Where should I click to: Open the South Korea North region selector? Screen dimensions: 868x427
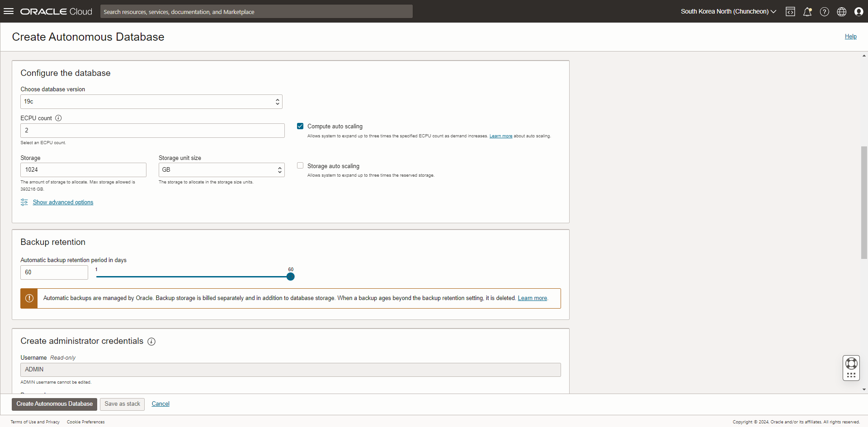point(728,12)
